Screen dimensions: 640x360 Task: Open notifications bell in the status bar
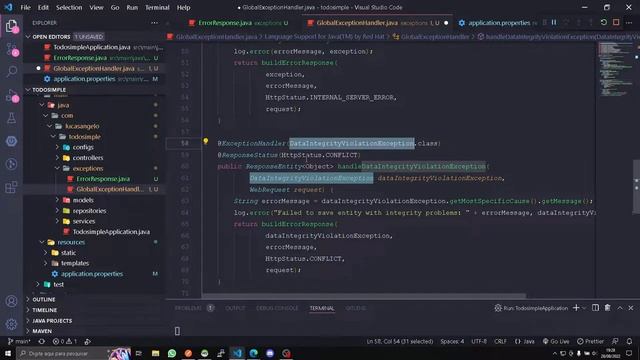629,341
